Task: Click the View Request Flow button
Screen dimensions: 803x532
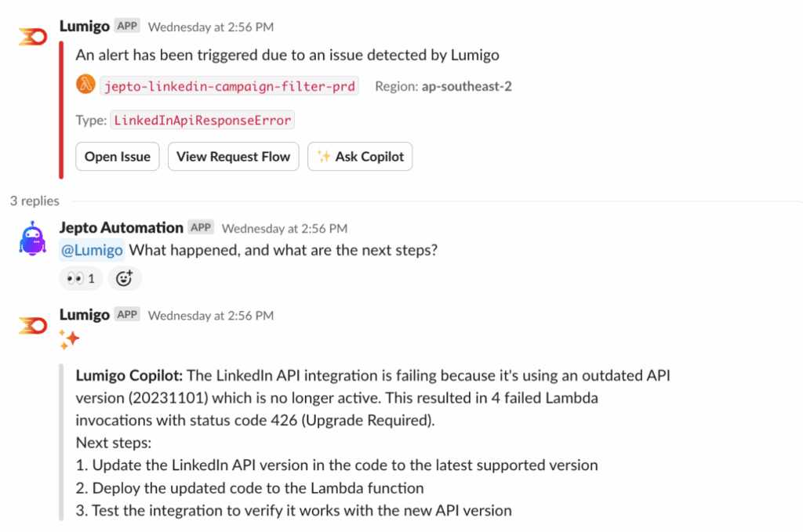Action: (x=233, y=157)
